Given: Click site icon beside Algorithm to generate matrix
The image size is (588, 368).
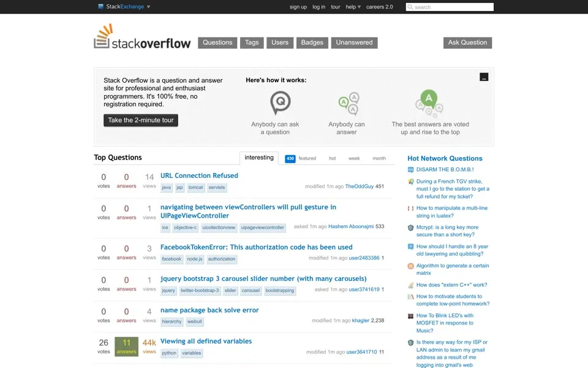Looking at the screenshot, I should (410, 266).
